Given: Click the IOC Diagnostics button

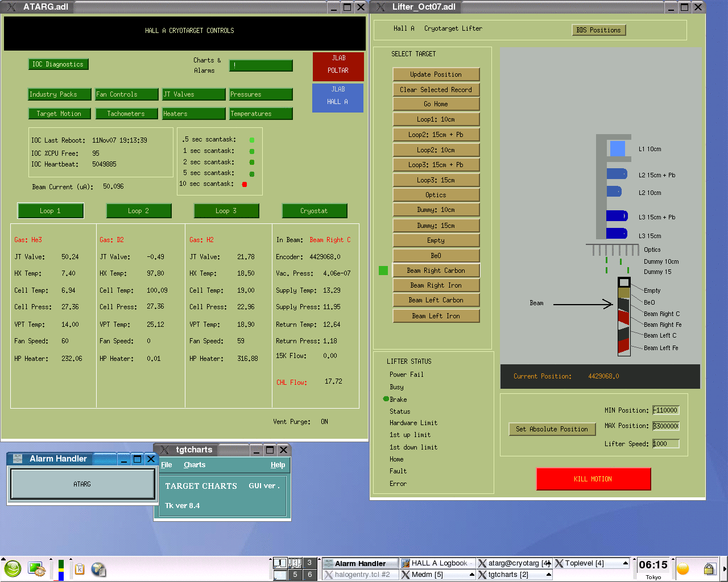Looking at the screenshot, I should coord(59,64).
